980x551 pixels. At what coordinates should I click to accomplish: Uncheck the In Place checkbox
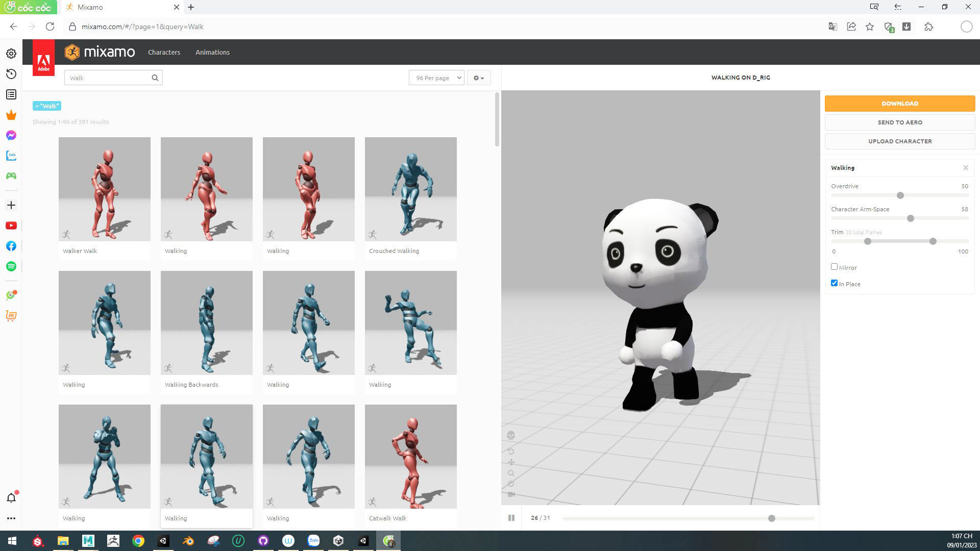pyautogui.click(x=834, y=283)
